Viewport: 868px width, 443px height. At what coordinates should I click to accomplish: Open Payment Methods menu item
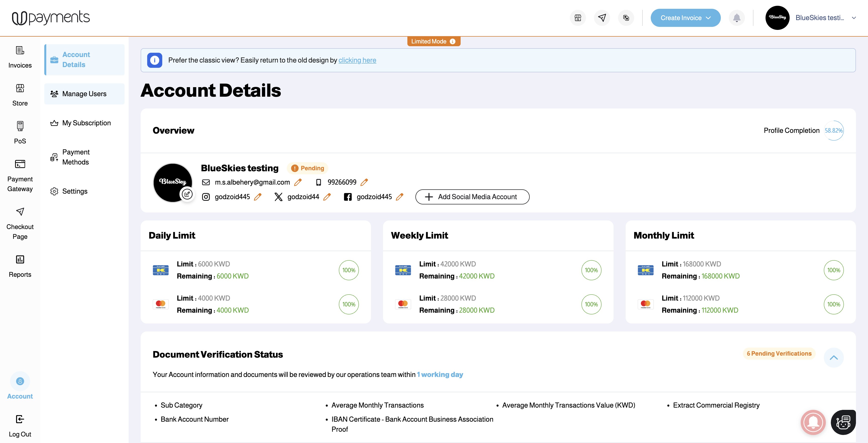point(76,157)
